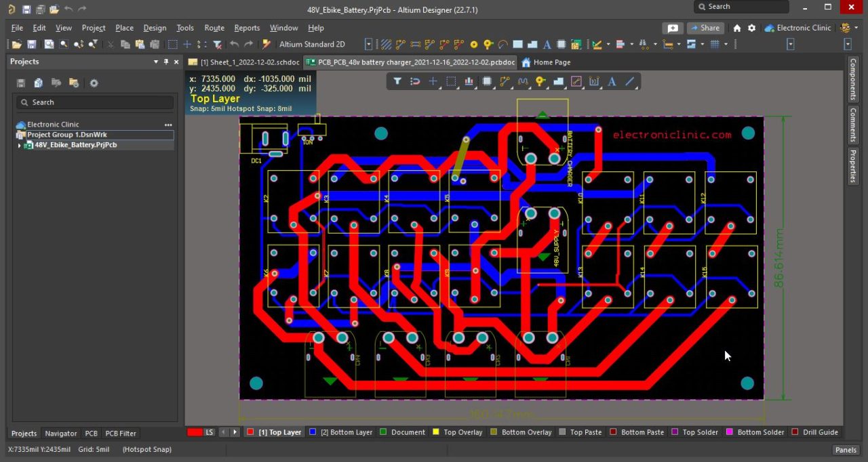The width and height of the screenshot is (868, 462).
Task: Toggle the Bottom Paste layer tab
Action: pos(637,432)
